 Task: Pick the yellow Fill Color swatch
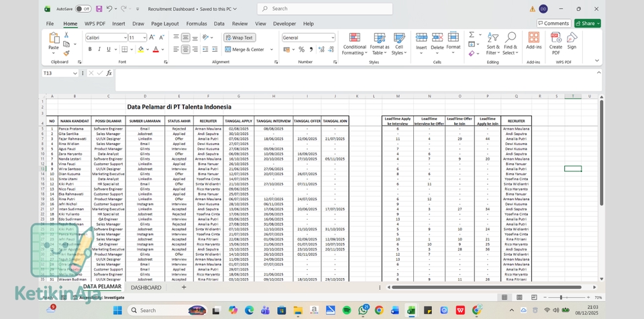141,49
